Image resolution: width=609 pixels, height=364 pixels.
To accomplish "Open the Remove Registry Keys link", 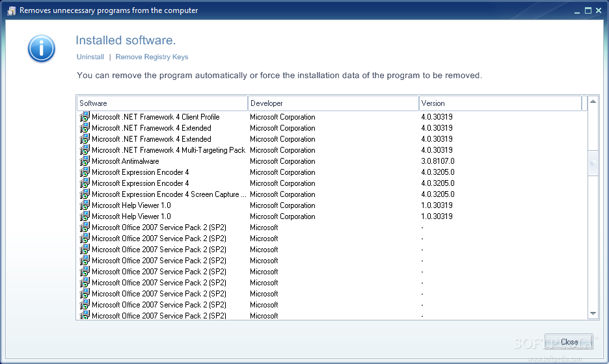I will pyautogui.click(x=152, y=57).
